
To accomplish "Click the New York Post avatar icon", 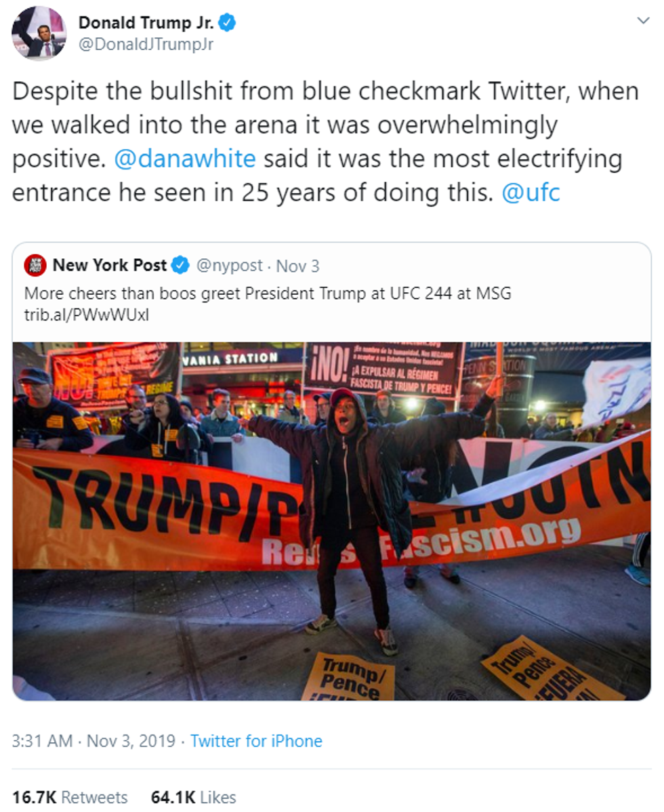I will pos(35,265).
